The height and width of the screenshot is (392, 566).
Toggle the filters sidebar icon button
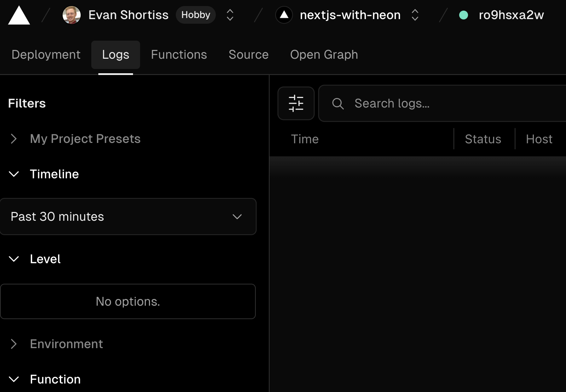(x=296, y=103)
